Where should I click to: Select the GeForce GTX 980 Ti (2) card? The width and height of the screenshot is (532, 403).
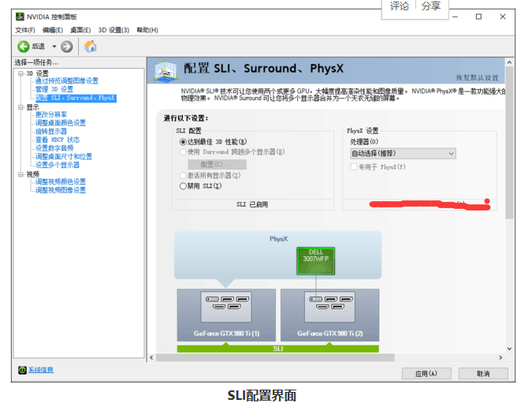point(329,315)
